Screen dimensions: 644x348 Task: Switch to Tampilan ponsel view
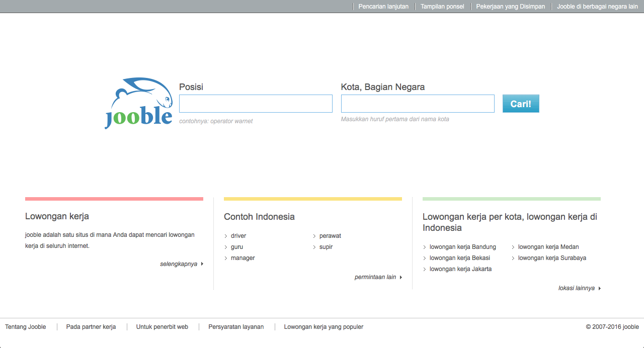tap(442, 7)
